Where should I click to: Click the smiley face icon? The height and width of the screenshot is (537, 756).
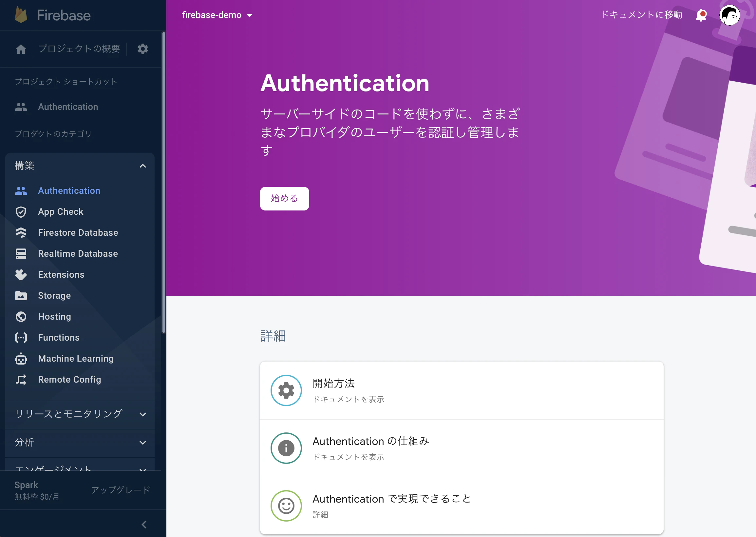tap(286, 506)
